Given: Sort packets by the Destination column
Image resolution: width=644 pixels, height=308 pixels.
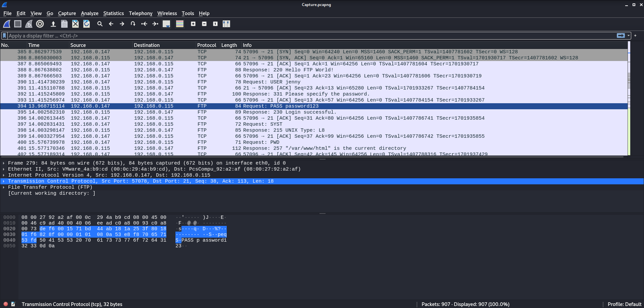Looking at the screenshot, I should coord(164,45).
